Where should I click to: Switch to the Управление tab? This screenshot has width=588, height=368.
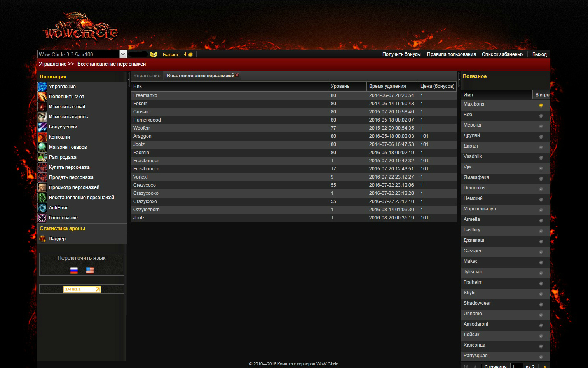[147, 76]
